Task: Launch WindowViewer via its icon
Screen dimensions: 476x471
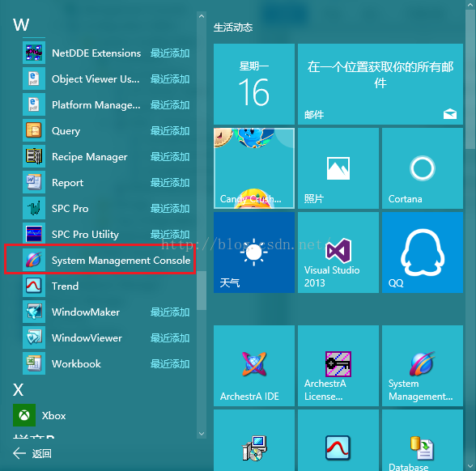Action: (34, 337)
